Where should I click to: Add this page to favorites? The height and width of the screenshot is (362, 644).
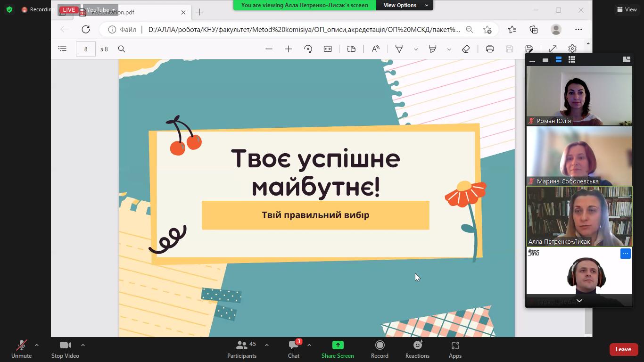487,29
